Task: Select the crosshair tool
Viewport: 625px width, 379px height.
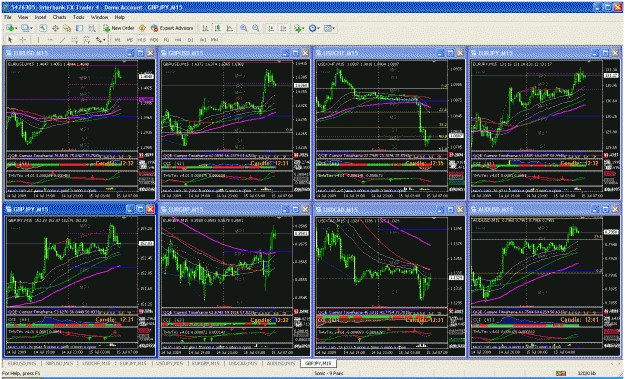Action: click(x=23, y=40)
